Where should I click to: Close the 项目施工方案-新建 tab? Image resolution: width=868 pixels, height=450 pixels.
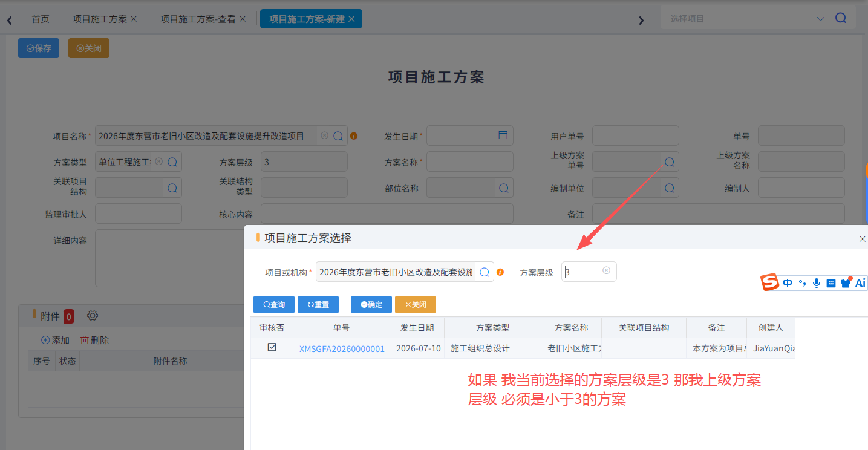tap(351, 19)
